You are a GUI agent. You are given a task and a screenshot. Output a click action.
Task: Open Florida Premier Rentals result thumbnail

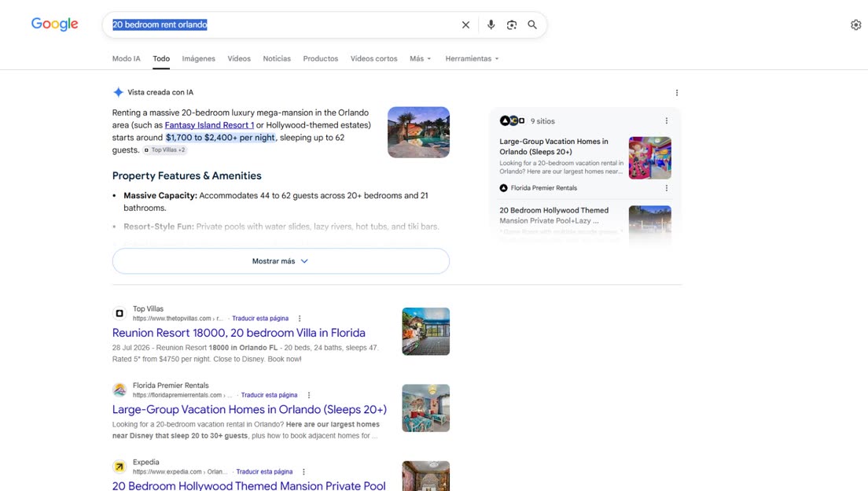tap(425, 408)
